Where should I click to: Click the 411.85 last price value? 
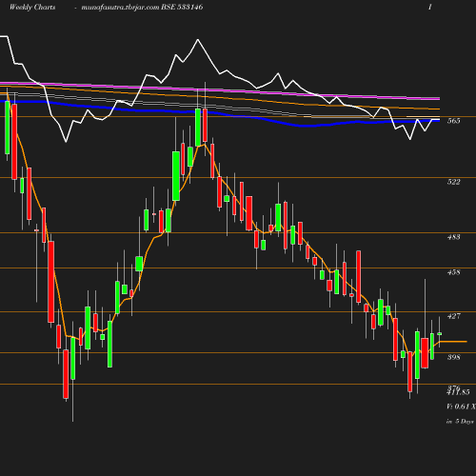[458, 392]
